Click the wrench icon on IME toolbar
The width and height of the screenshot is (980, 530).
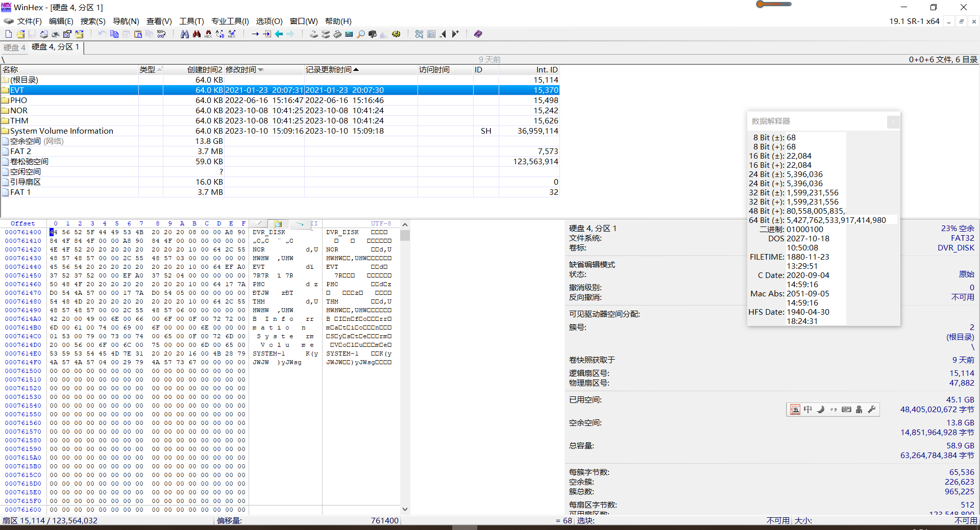point(872,409)
